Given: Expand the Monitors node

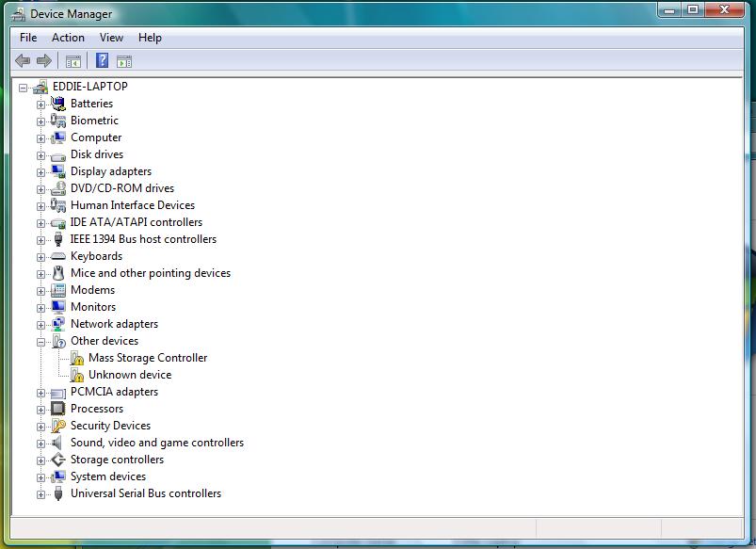Looking at the screenshot, I should [41, 308].
